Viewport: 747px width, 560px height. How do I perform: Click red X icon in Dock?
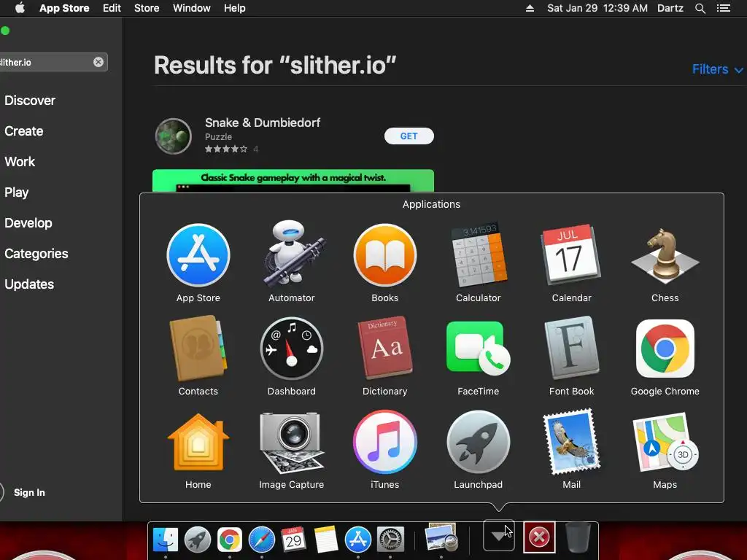539,537
